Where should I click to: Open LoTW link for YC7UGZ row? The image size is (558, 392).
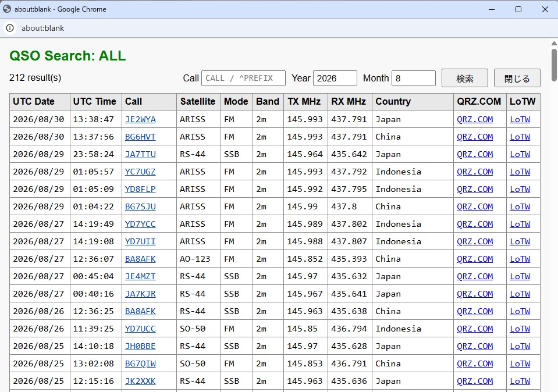[520, 172]
